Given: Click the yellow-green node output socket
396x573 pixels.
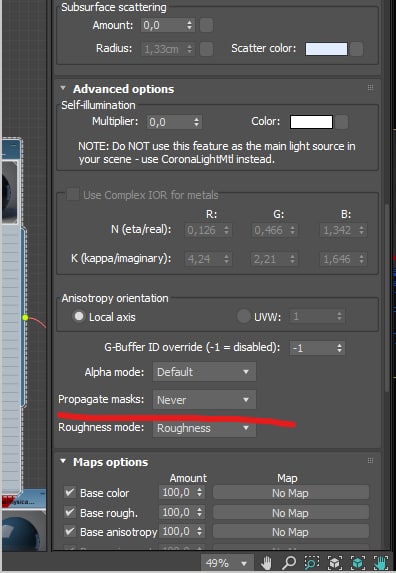Looking at the screenshot, I should tap(25, 318).
